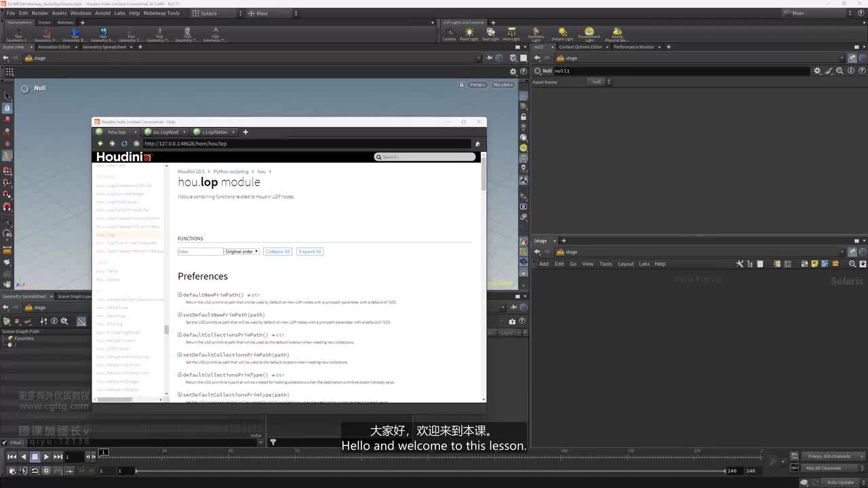Open the Arnold menu
This screenshot has height=488, width=868.
(x=102, y=13)
